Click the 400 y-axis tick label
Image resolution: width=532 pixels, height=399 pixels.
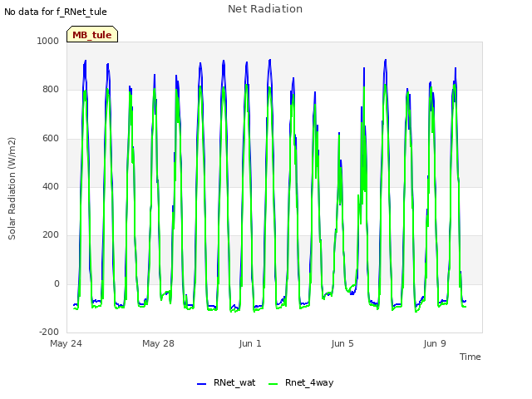pyautogui.click(x=51, y=186)
